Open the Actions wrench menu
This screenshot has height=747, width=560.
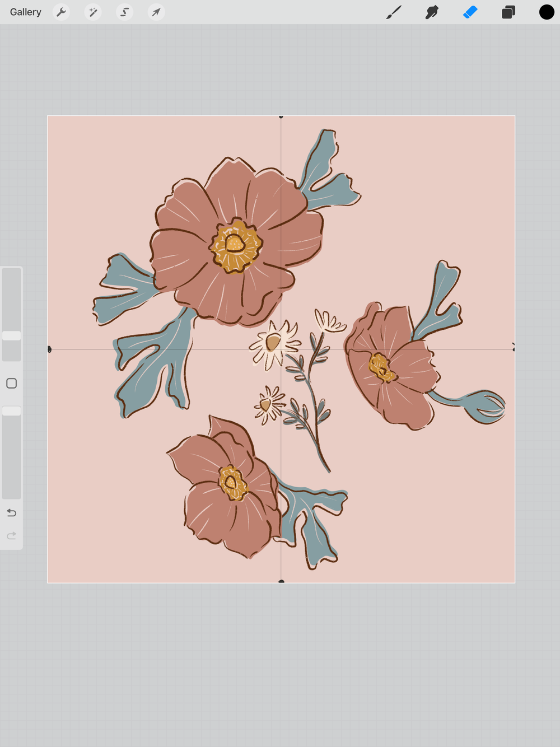[x=61, y=12]
